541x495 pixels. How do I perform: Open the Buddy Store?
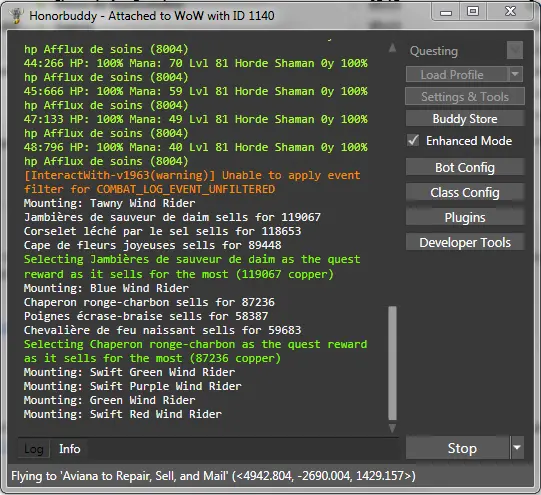(465, 119)
